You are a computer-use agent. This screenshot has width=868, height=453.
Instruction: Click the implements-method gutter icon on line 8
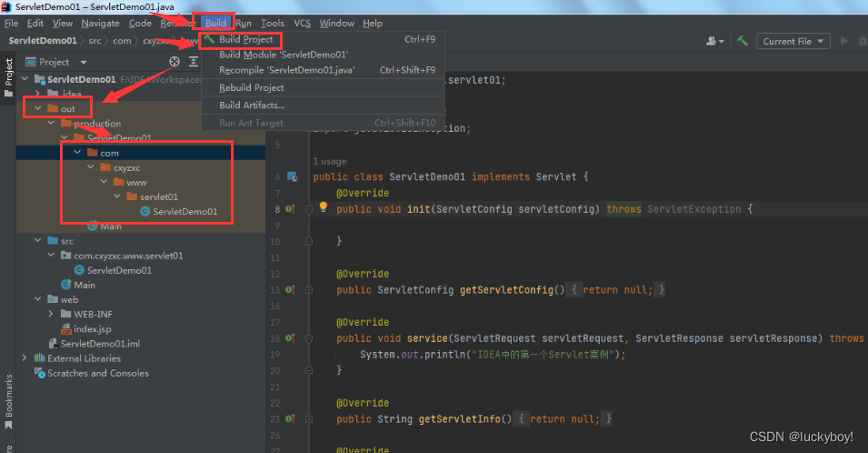290,209
